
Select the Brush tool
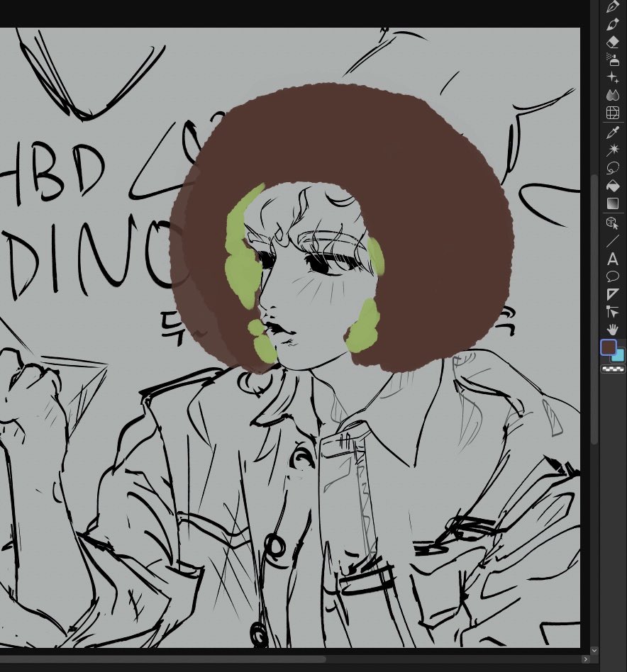(613, 24)
